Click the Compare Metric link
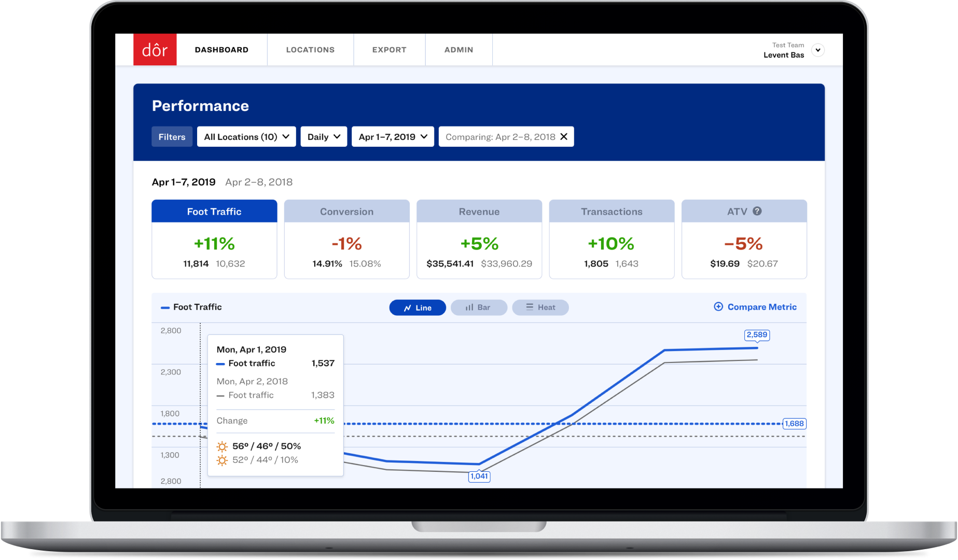 tap(761, 307)
